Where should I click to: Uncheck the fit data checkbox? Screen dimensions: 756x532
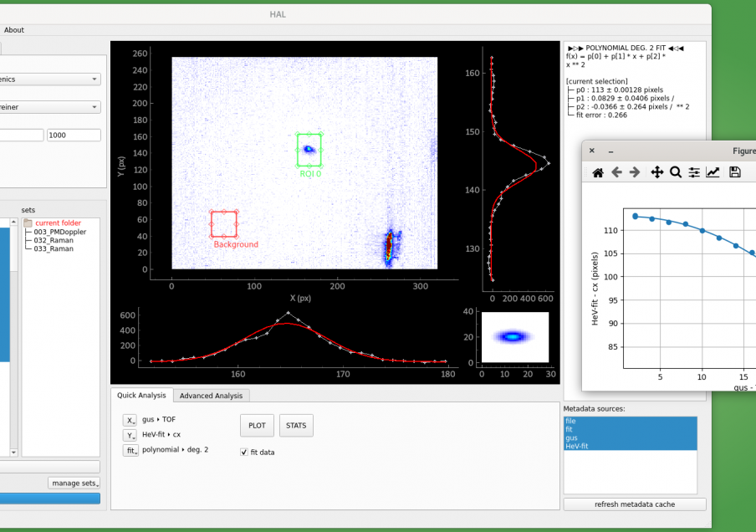pyautogui.click(x=244, y=452)
